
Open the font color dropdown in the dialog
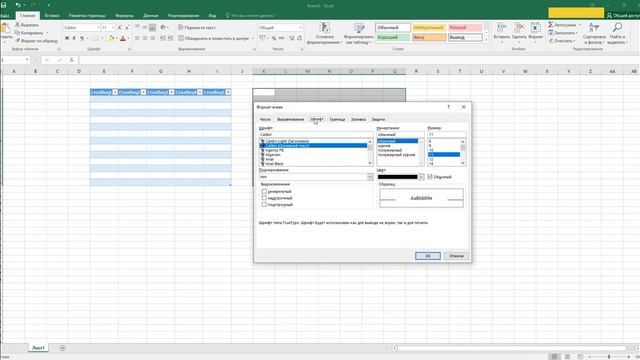pyautogui.click(x=421, y=177)
